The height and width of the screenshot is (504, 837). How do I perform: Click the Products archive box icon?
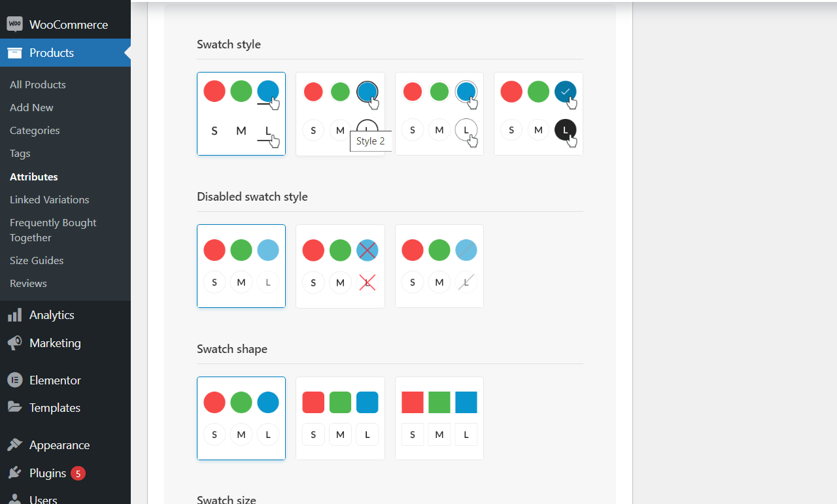[15, 53]
